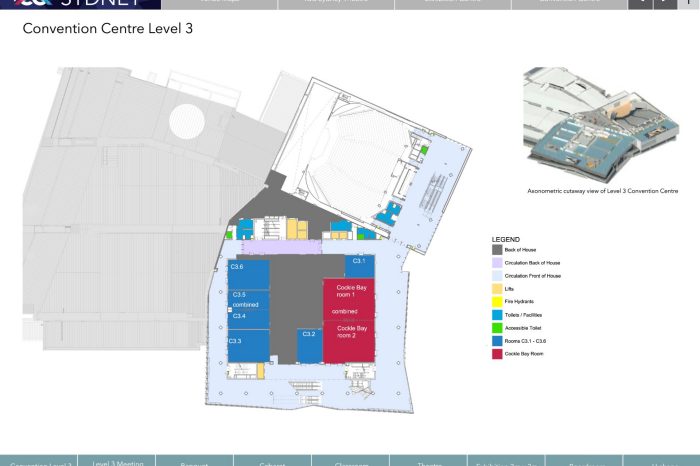Image resolution: width=700 pixels, height=466 pixels.
Task: Select room C3.1 on the floor plan
Action: (x=360, y=265)
